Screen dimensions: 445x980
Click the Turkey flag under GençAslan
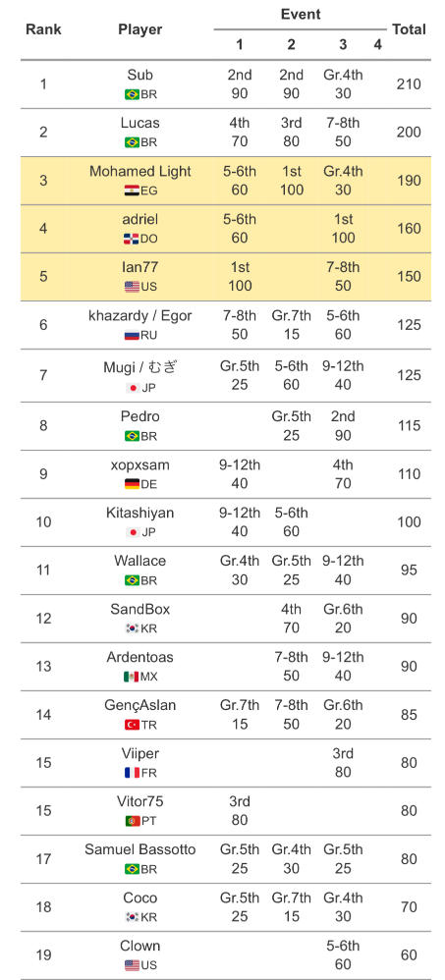[x=132, y=725]
